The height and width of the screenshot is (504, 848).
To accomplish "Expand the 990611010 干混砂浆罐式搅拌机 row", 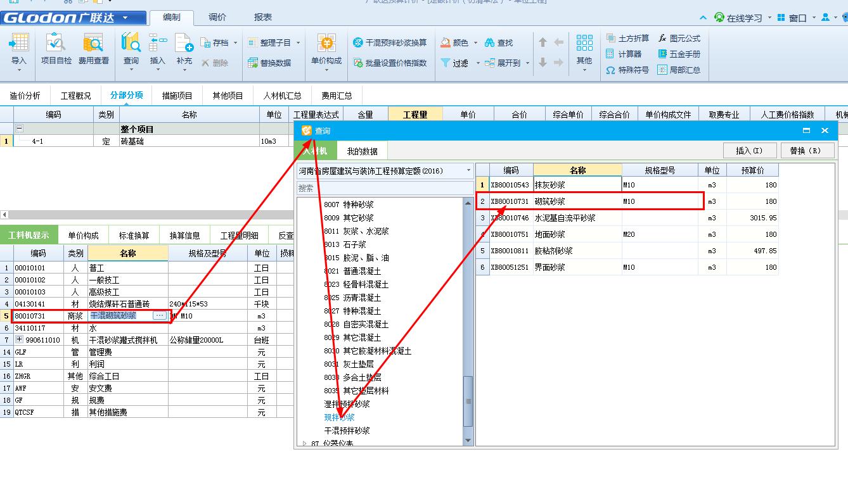I will pyautogui.click(x=19, y=340).
